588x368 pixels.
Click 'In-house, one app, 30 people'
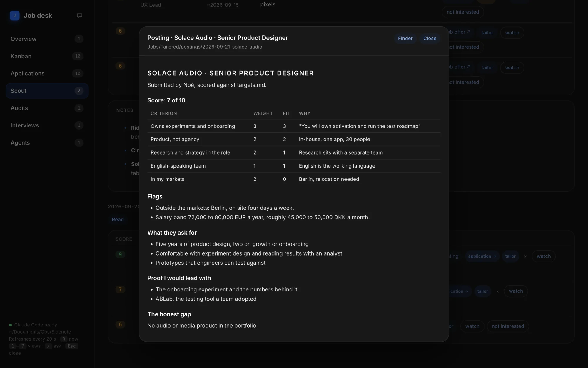pos(334,140)
